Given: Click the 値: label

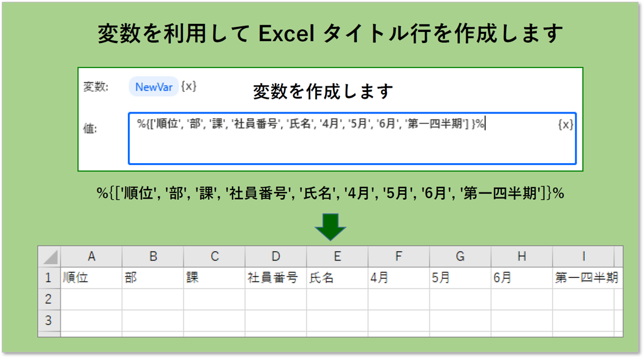Looking at the screenshot, I should (x=91, y=129).
